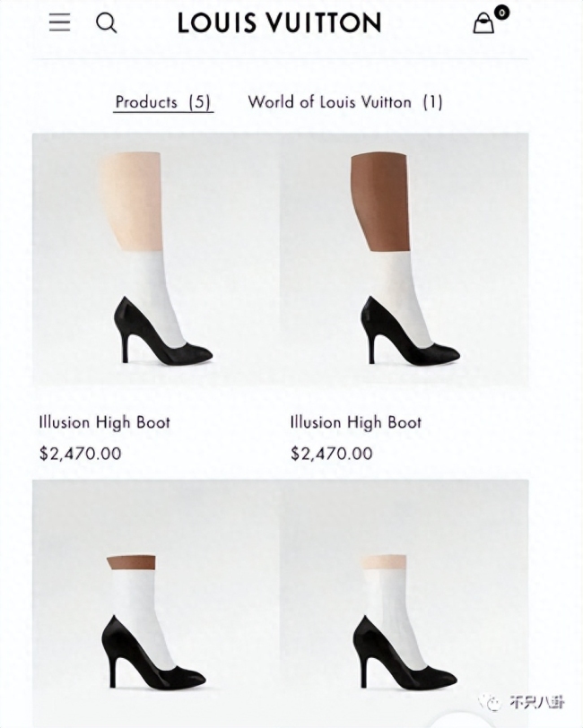This screenshot has height=728, width=583.
Task: Switch to World of Louis Vuitton (1) tab
Action: 345,102
